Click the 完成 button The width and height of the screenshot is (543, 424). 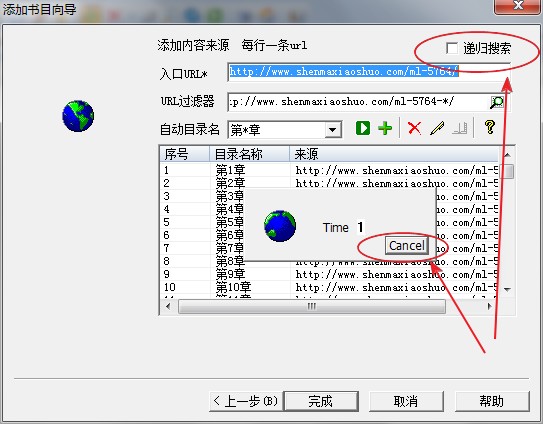321,401
